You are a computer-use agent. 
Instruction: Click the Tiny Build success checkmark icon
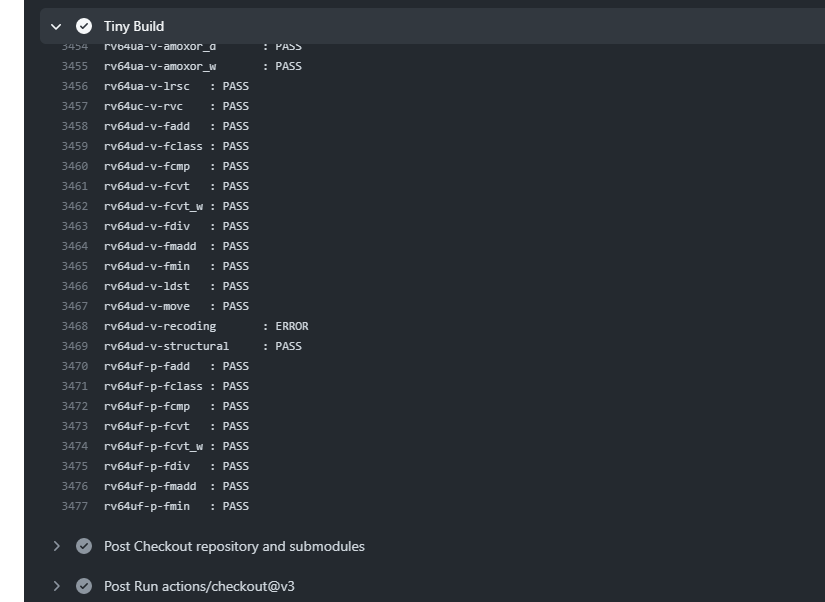(x=84, y=26)
